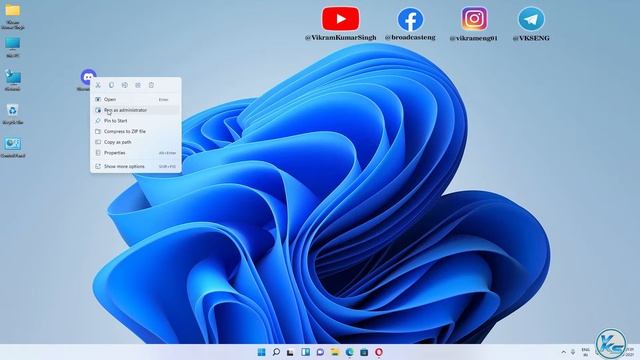Choose Copy as path

[x=136, y=142]
